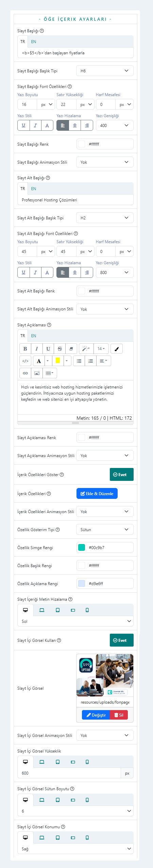Expand the font size 14 dropdown in editor
This screenshot has height=868, width=153.
[101, 348]
